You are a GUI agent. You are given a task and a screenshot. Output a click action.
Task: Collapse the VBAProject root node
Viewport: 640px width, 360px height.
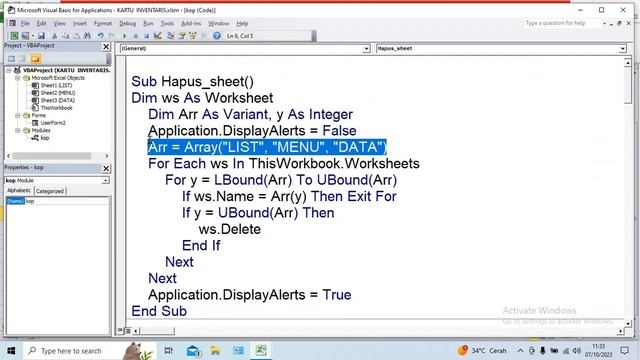click(x=9, y=70)
